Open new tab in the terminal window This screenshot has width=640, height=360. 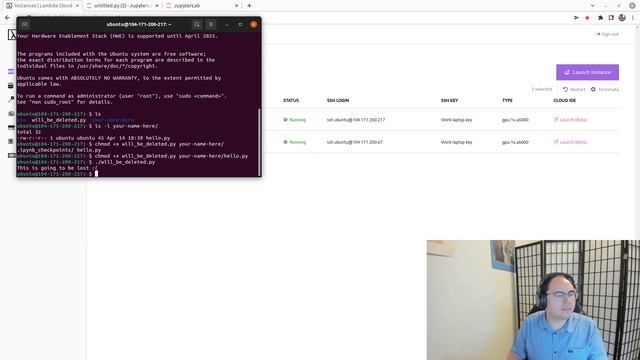coord(24,24)
